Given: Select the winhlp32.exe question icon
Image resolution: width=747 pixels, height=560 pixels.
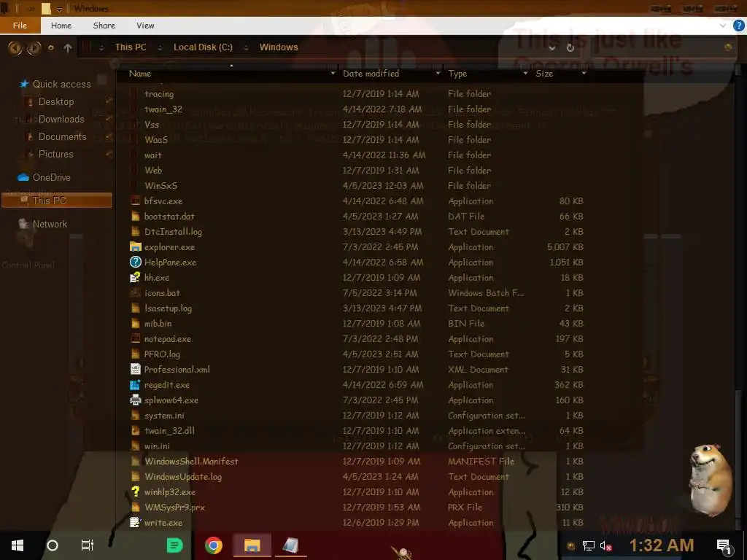Looking at the screenshot, I should pyautogui.click(x=136, y=492).
